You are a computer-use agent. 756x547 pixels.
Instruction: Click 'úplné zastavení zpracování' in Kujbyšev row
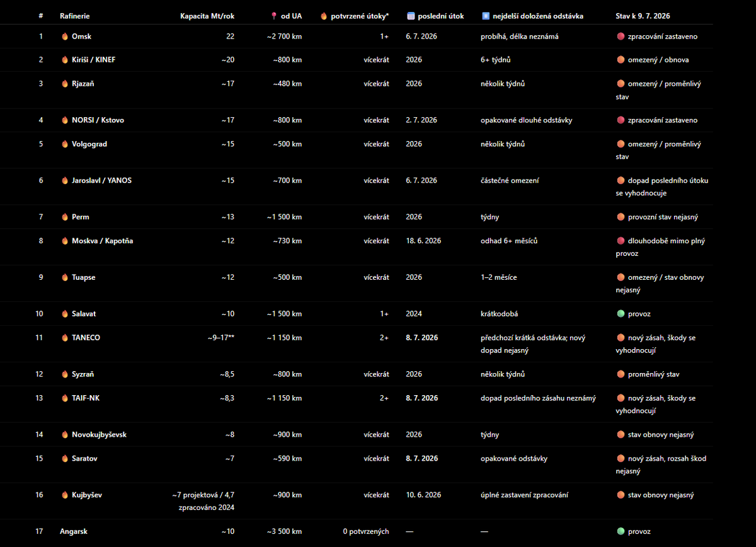click(x=524, y=495)
